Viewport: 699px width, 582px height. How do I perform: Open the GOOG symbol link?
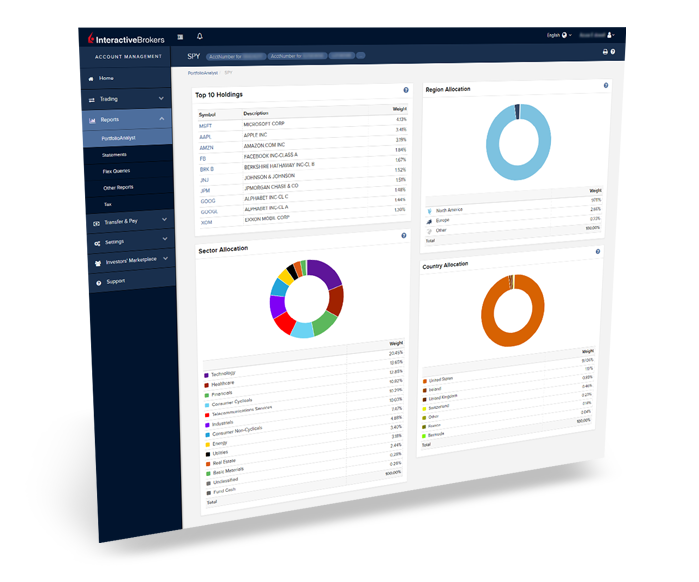click(208, 201)
